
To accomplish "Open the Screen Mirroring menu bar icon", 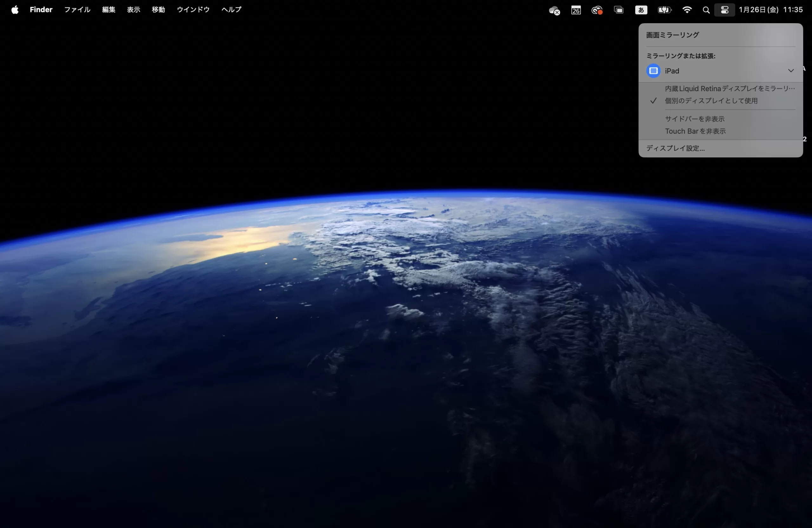I will pos(619,10).
